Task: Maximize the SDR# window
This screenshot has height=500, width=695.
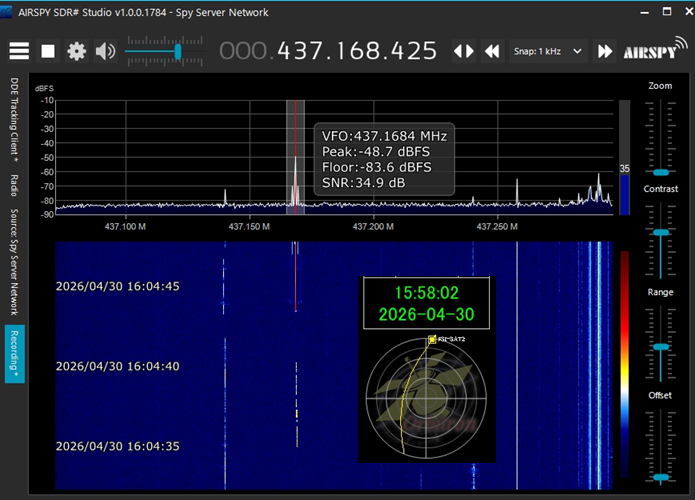Action: 667,12
